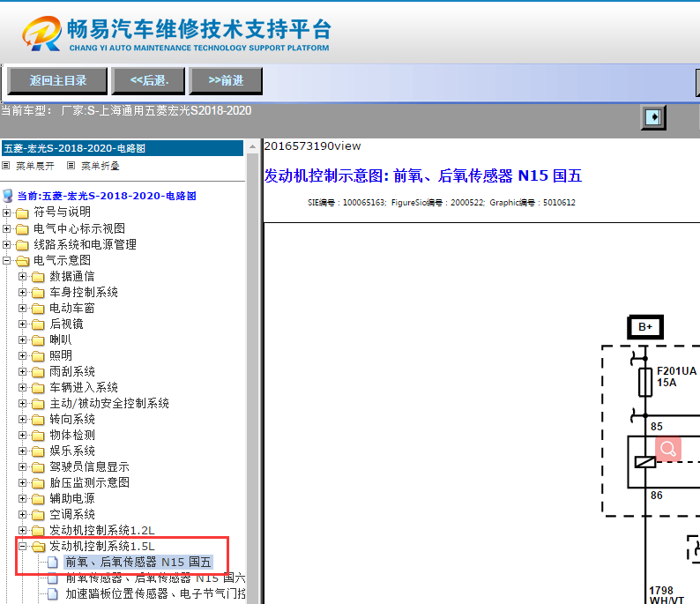This screenshot has height=604, width=700.
Task: Click the 喇叭 folder icon
Action: click(x=39, y=340)
